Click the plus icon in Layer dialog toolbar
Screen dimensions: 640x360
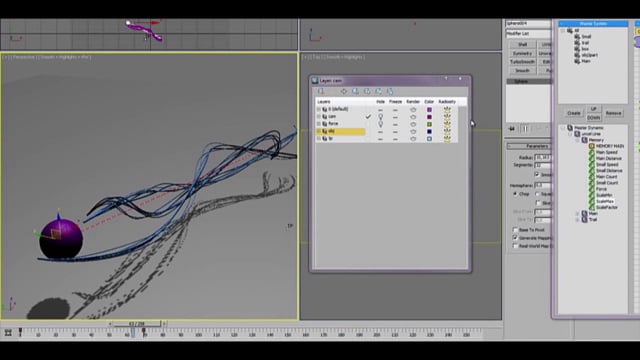click(344, 91)
